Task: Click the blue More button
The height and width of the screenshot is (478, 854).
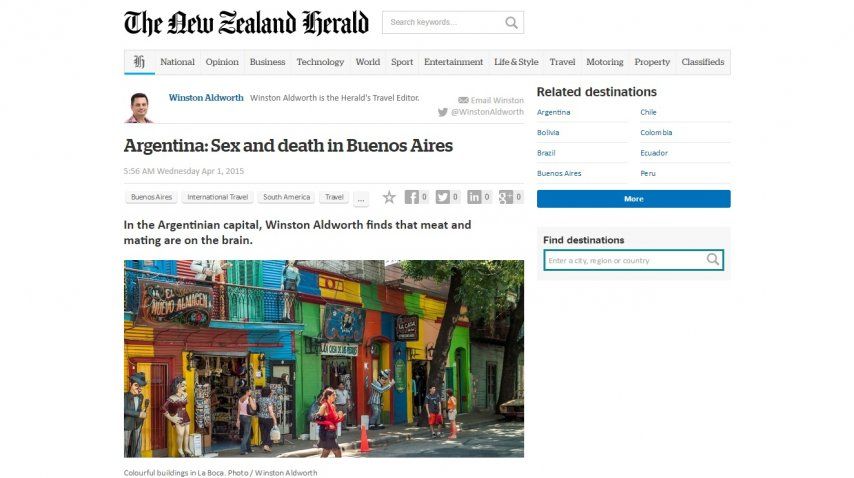Action: pos(633,199)
